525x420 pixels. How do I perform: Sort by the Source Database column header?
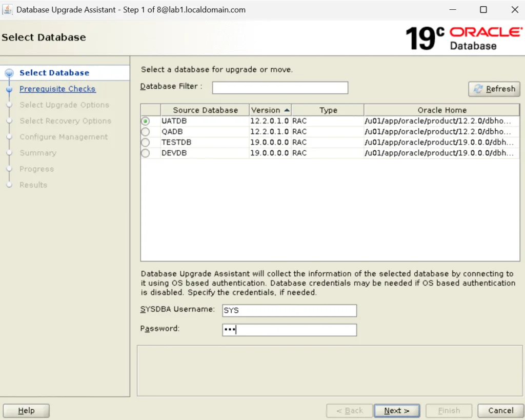(x=205, y=110)
